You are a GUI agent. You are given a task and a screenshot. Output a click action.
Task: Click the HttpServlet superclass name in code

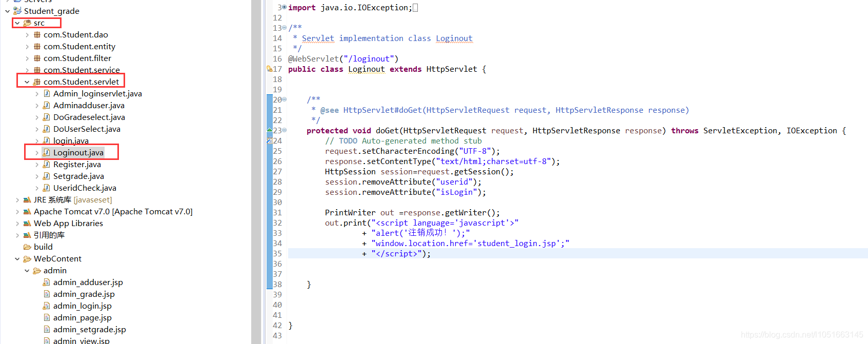pyautogui.click(x=451, y=69)
